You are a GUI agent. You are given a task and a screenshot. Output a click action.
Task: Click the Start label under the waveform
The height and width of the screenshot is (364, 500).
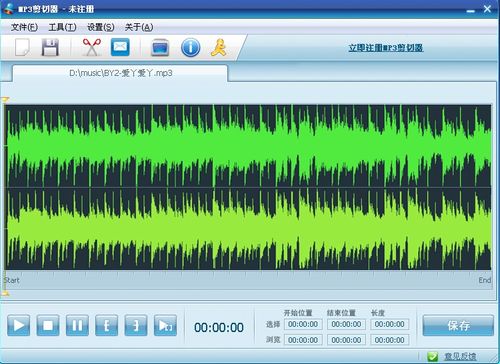coord(12,280)
